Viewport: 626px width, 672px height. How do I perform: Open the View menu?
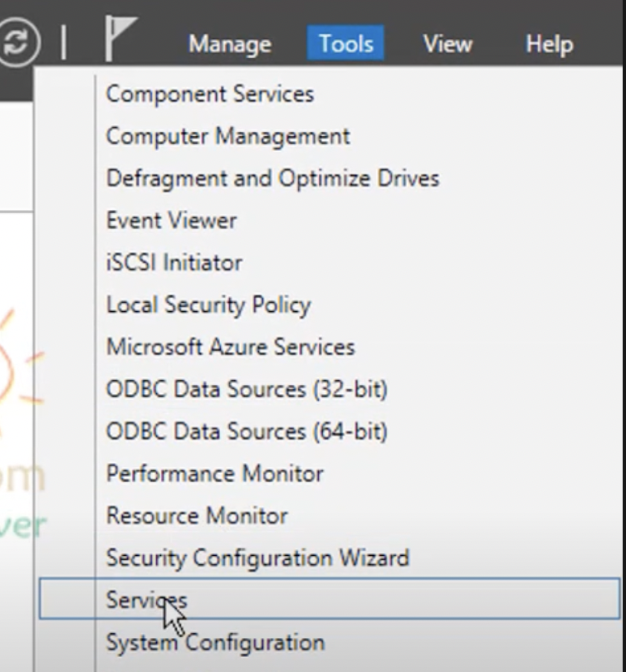(447, 44)
